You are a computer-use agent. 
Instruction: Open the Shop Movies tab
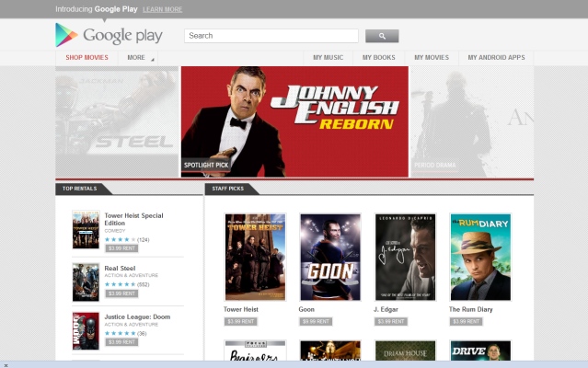[86, 58]
